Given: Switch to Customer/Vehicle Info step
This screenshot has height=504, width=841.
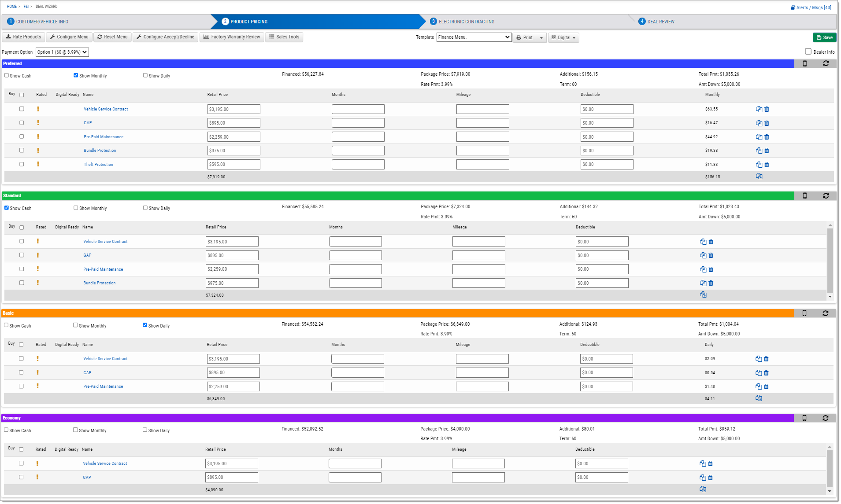Looking at the screenshot, I should (x=42, y=22).
